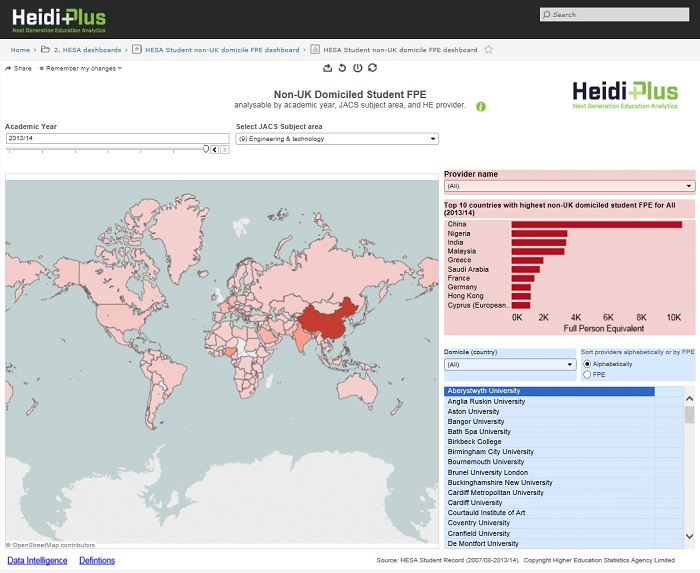Click the provider list scrollbar thumb

689,414
